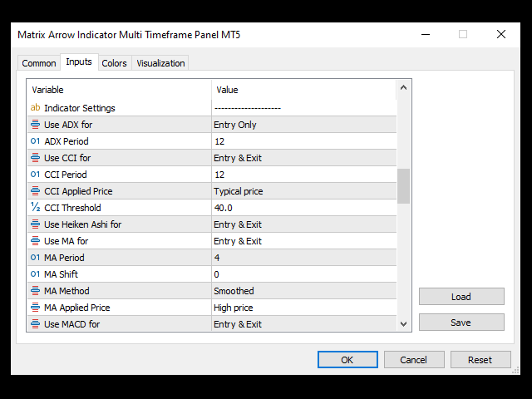Click the scrollbar down arrow
The width and height of the screenshot is (532, 399).
click(x=403, y=324)
